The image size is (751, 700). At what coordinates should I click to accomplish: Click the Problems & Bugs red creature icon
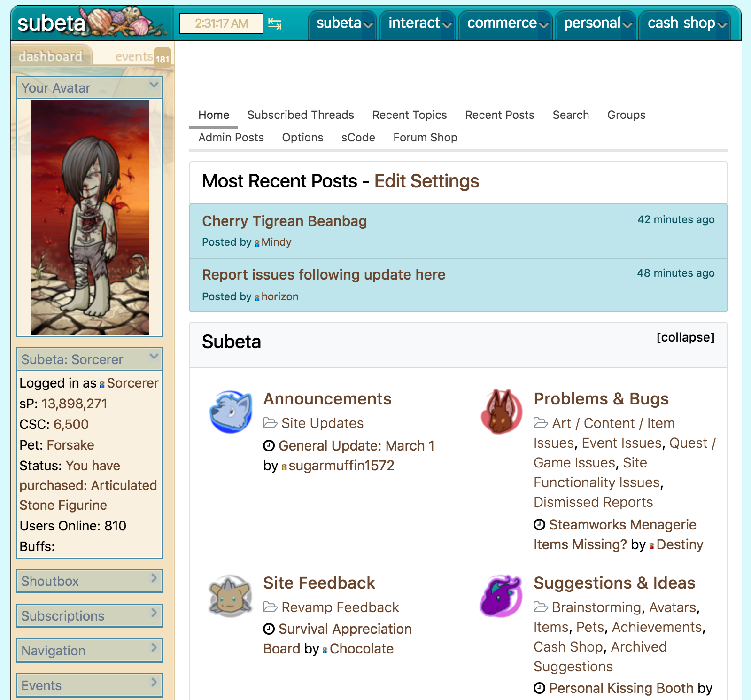pos(501,412)
